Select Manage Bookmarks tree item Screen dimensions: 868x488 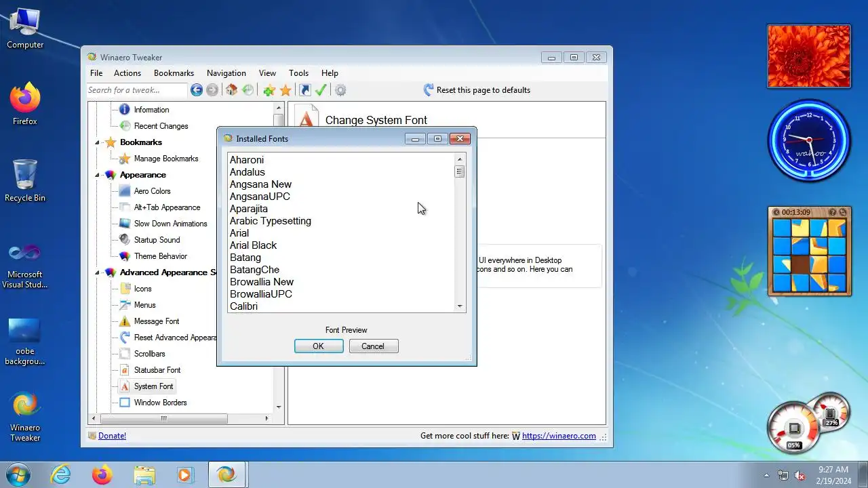click(166, 159)
